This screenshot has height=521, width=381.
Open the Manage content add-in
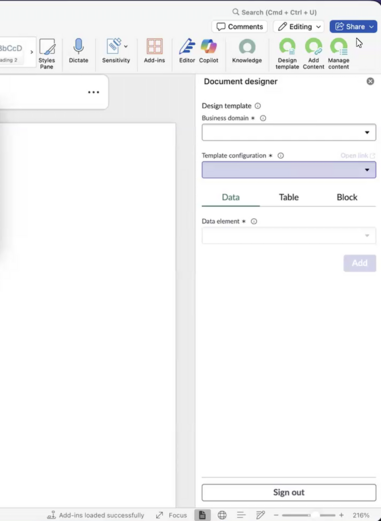[339, 54]
